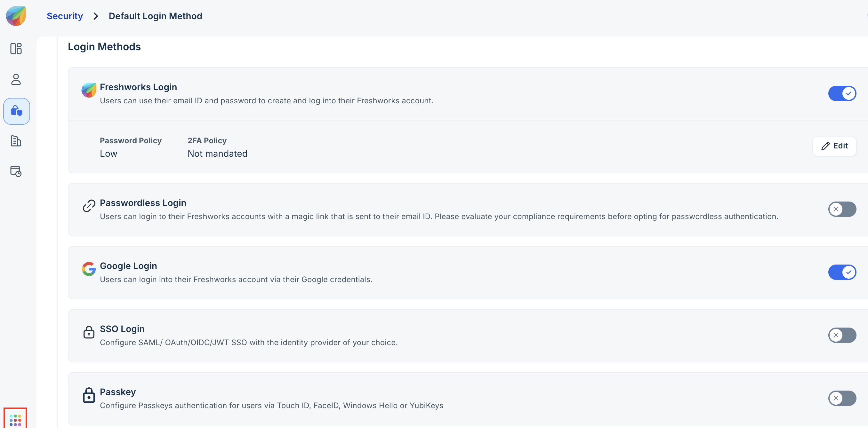Open the audit log clock icon in sidebar
The width and height of the screenshot is (868, 428).
pyautogui.click(x=16, y=171)
